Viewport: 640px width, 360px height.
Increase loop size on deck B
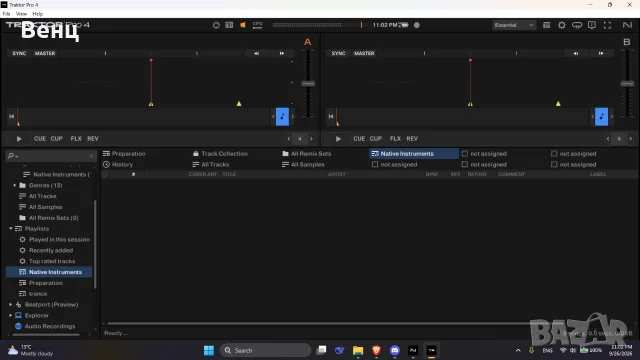[x=630, y=139]
